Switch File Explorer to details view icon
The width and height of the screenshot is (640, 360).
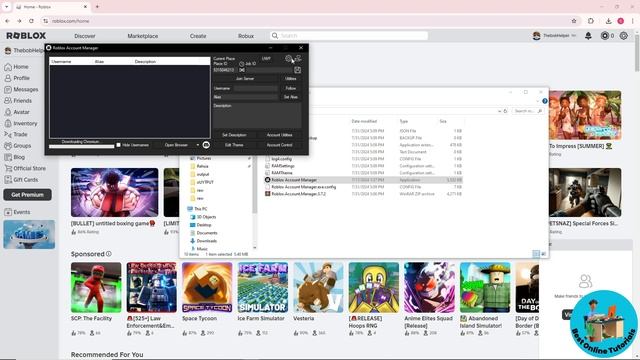point(536,254)
